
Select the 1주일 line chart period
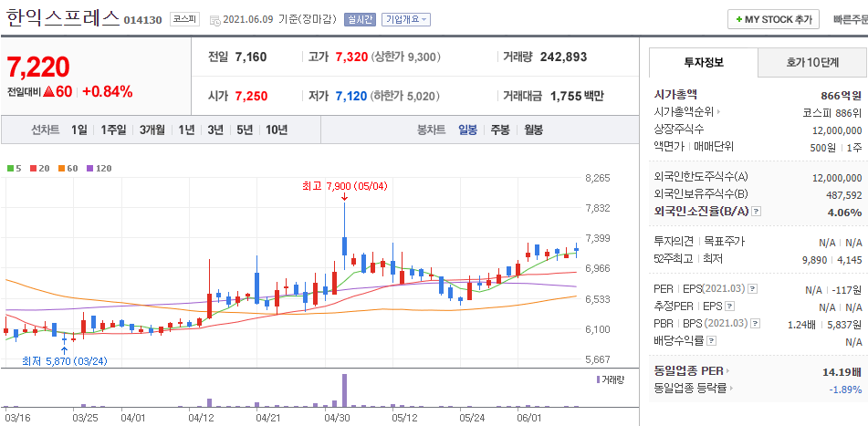pos(113,130)
